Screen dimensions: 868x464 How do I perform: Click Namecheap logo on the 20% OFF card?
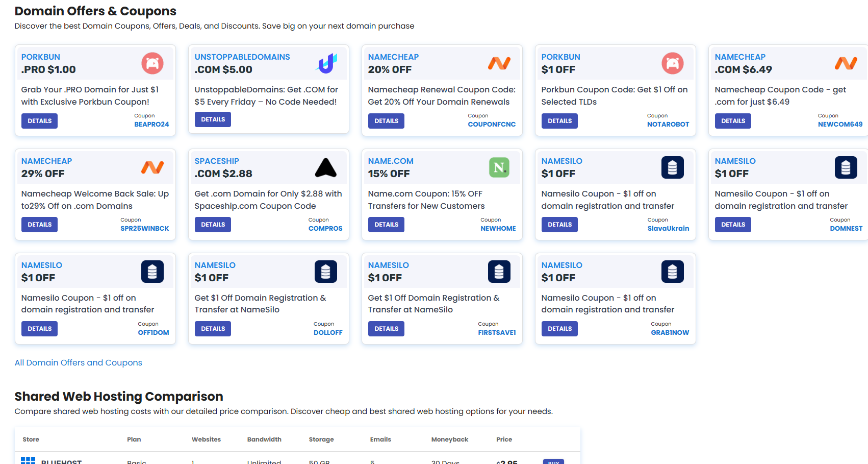pyautogui.click(x=499, y=63)
